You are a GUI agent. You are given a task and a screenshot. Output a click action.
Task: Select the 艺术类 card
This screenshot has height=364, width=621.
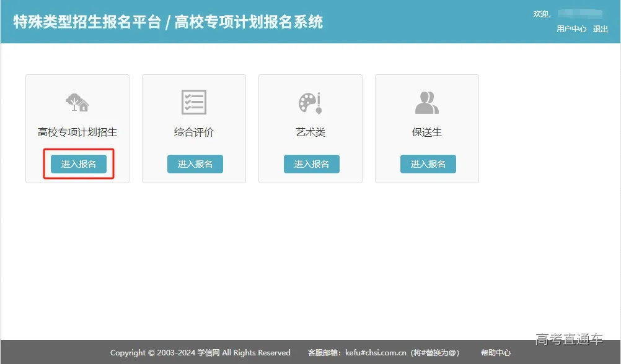310,132
